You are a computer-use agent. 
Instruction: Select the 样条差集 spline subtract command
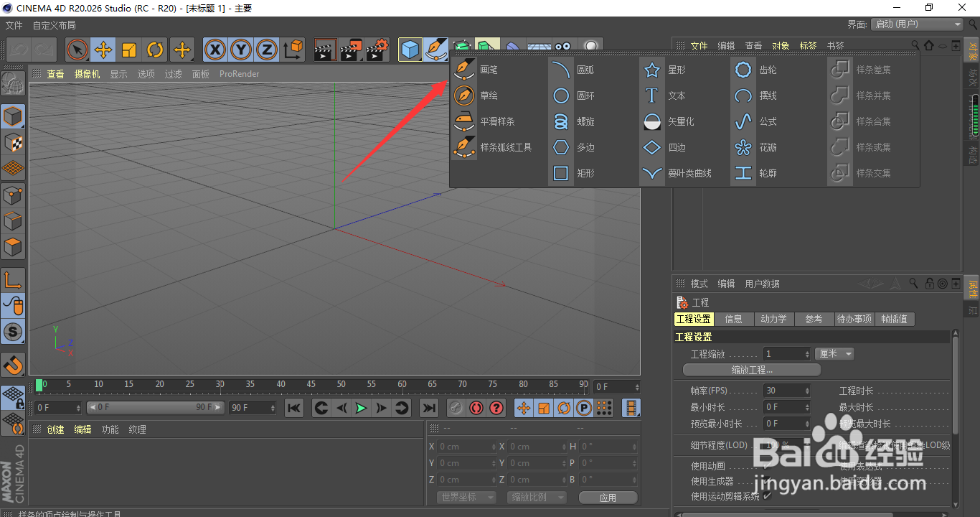[861, 70]
